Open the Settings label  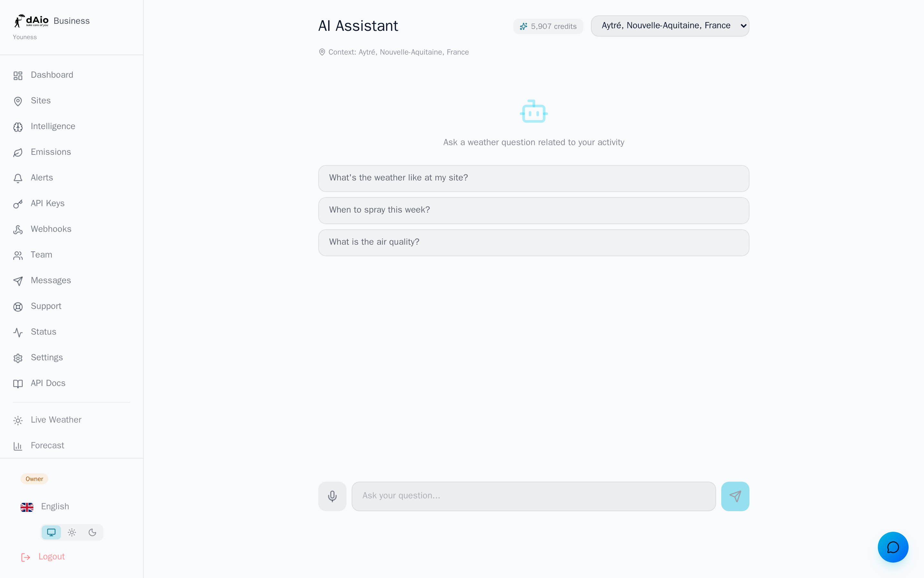click(47, 357)
